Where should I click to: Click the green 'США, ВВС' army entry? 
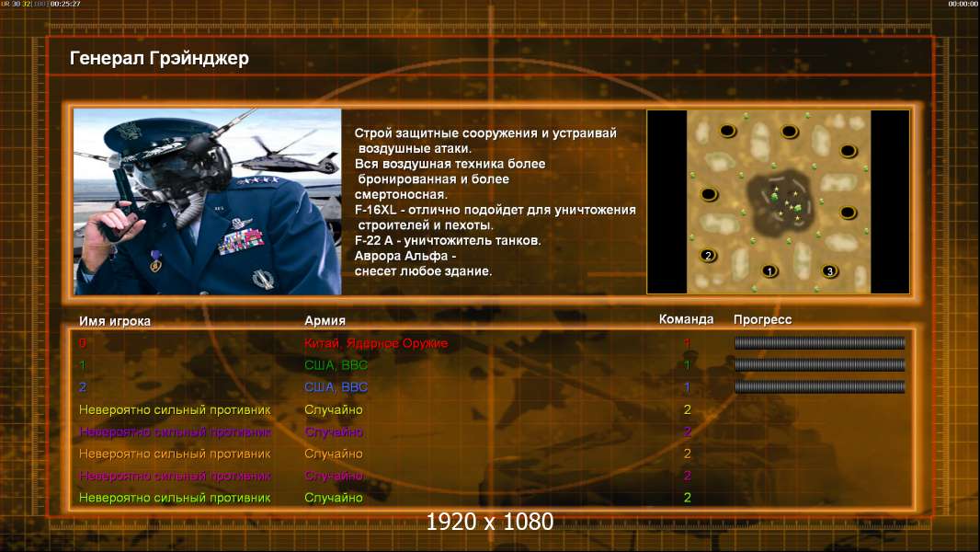[336, 364]
